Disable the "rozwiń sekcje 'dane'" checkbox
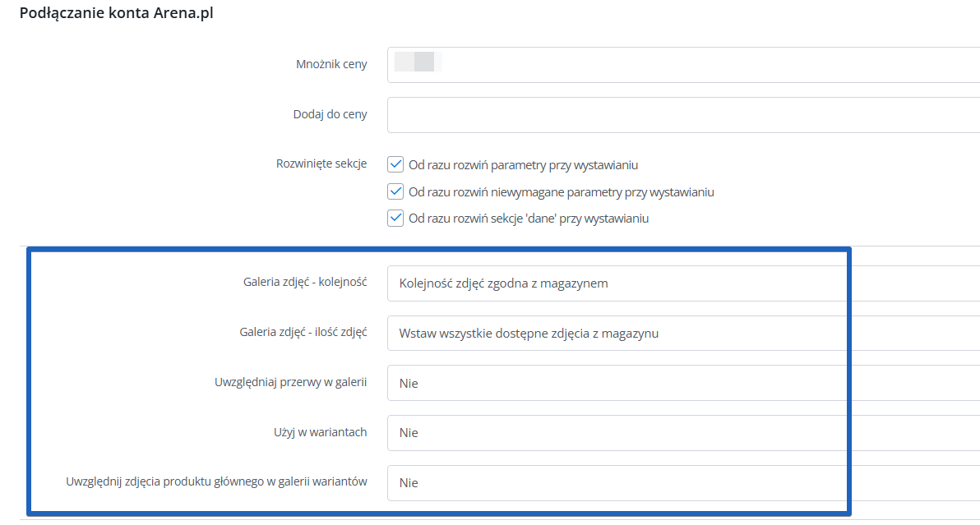Screen dimensions: 980x525 [x=395, y=219]
